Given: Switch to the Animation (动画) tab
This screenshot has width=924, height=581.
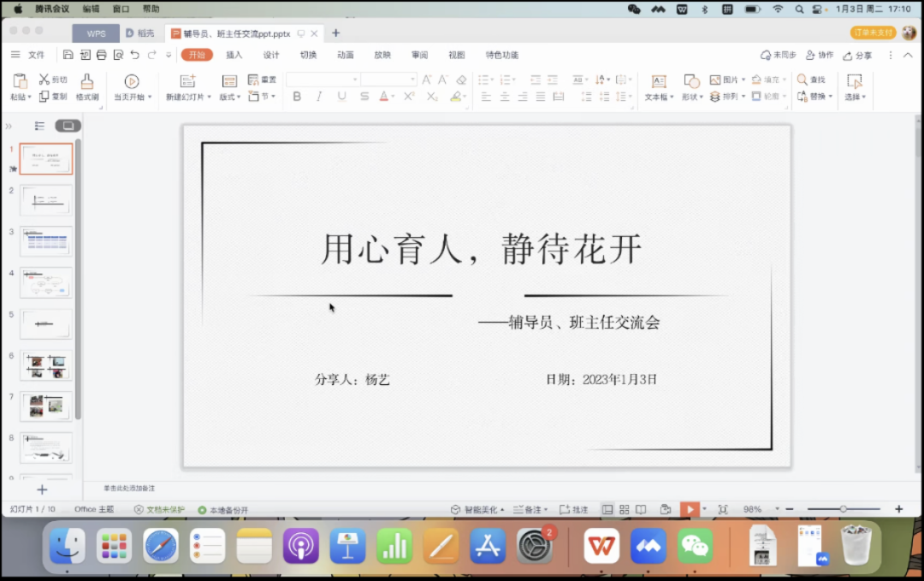Looking at the screenshot, I should pyautogui.click(x=346, y=55).
